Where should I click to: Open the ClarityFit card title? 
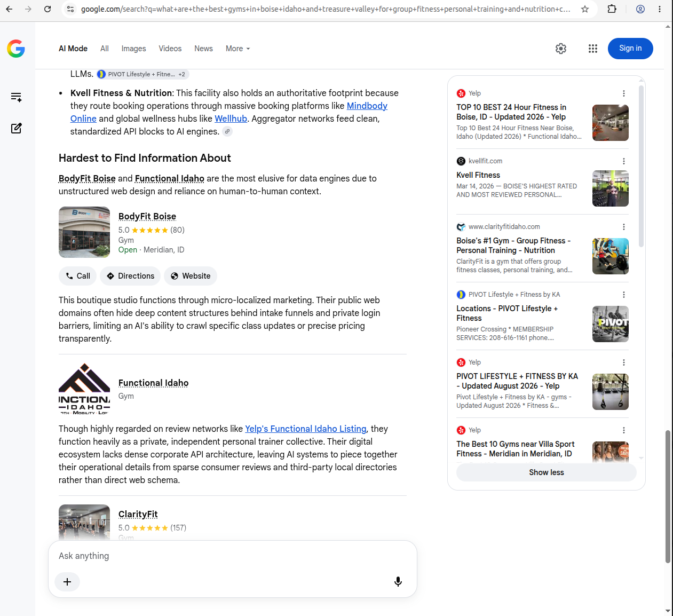pyautogui.click(x=138, y=514)
